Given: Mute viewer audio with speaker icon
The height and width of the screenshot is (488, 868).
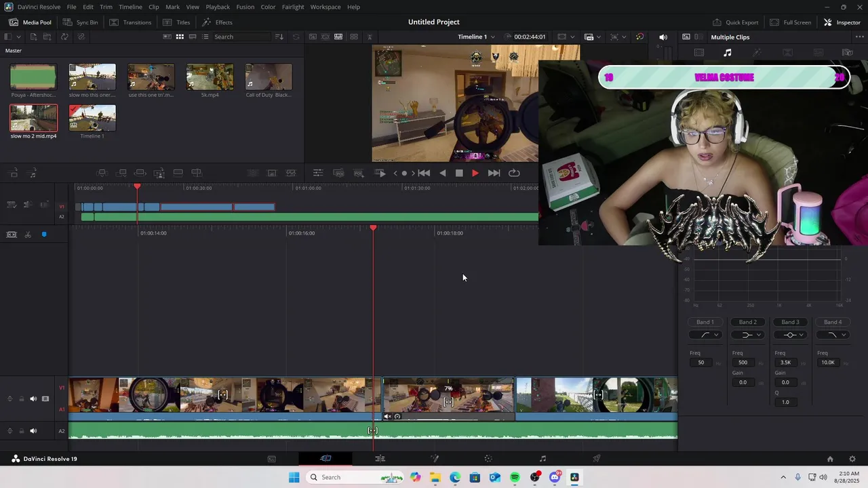Looking at the screenshot, I should coord(663,37).
